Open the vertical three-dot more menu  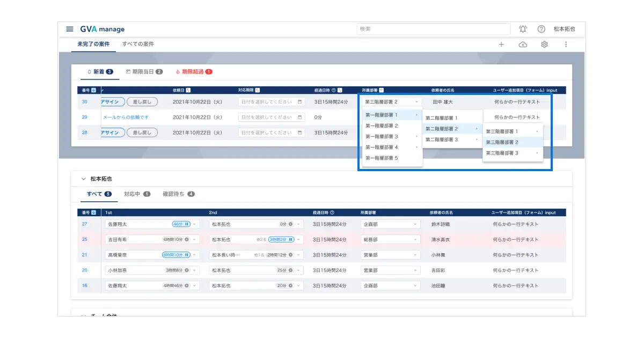click(566, 45)
